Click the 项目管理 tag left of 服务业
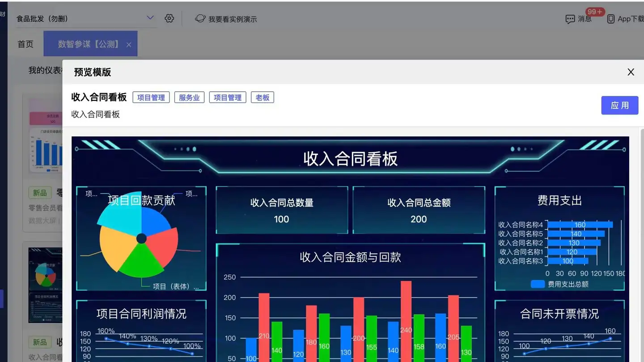Image resolution: width=644 pixels, height=362 pixels. coord(151,98)
